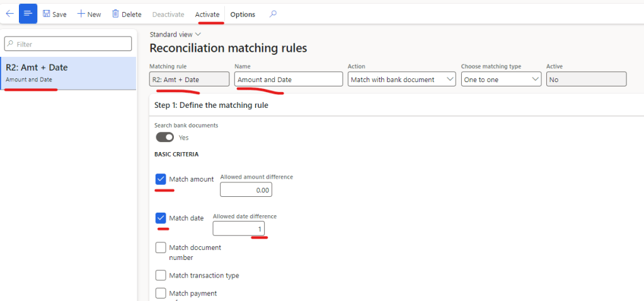The height and width of the screenshot is (301, 644).
Task: Open the Action dropdown
Action: coord(402,80)
